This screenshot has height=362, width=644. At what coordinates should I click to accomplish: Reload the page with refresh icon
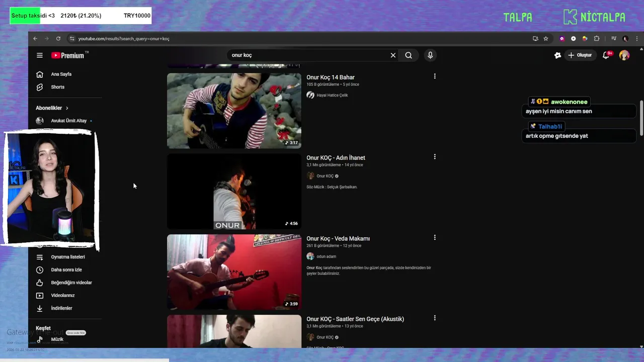coord(58,39)
